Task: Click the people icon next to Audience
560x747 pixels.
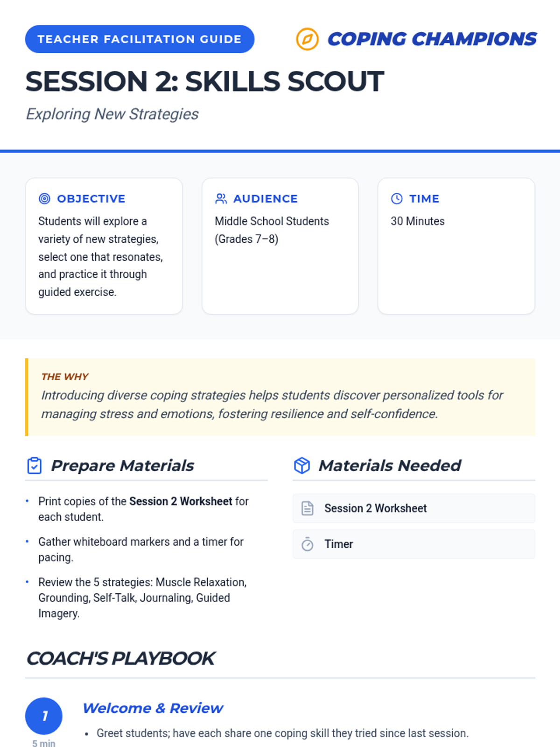Action: coord(221,199)
